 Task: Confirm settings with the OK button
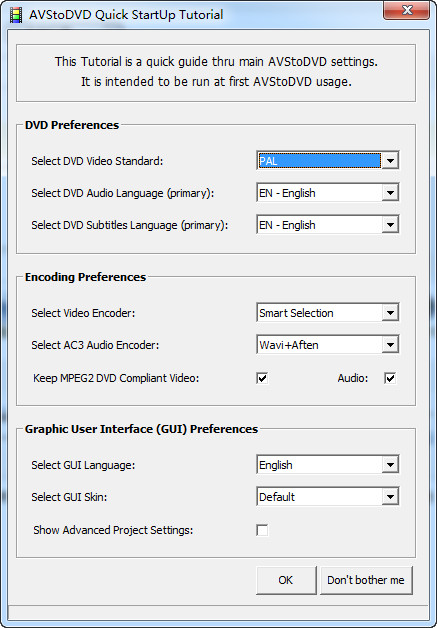click(286, 580)
